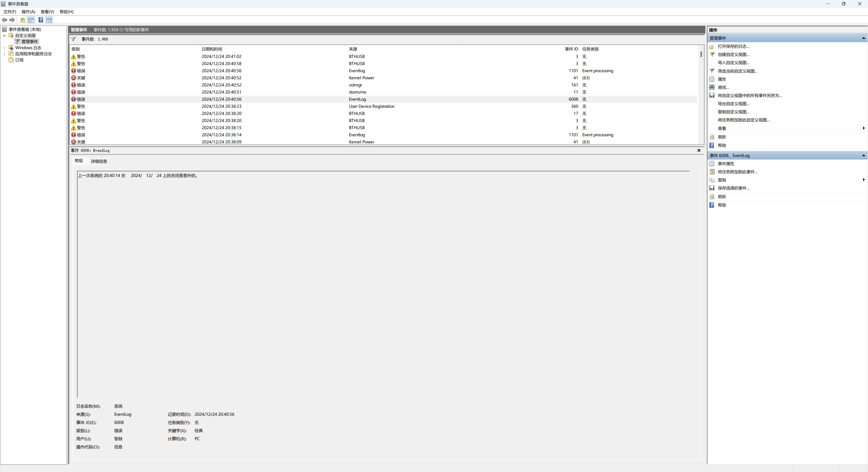Click 创建自定义视图 action link
868x472 pixels.
pyautogui.click(x=733, y=54)
